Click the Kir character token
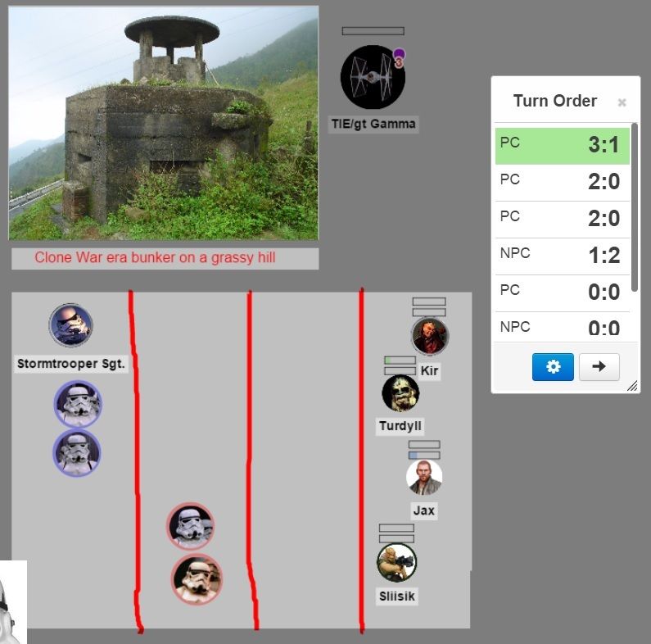This screenshot has height=644, width=651. (429, 336)
